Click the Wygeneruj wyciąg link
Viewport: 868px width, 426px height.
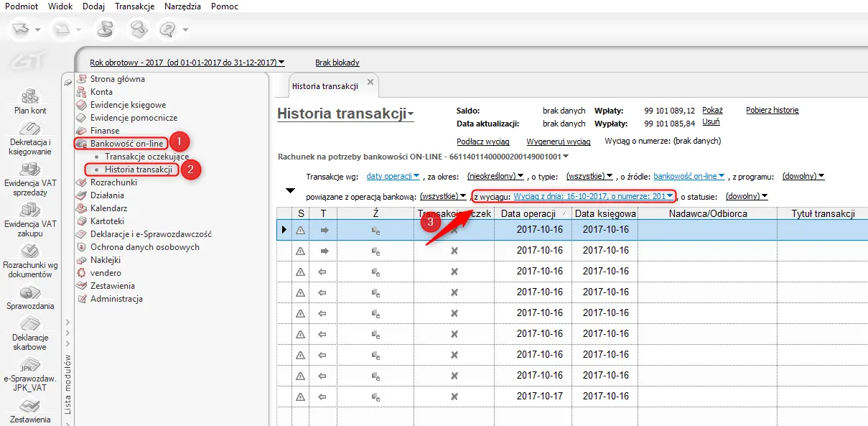(558, 142)
